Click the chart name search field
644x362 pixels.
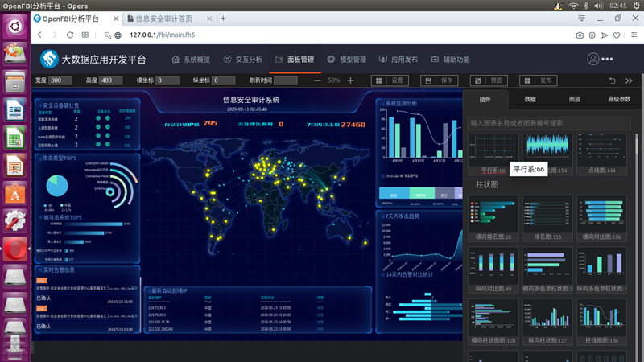tap(549, 123)
